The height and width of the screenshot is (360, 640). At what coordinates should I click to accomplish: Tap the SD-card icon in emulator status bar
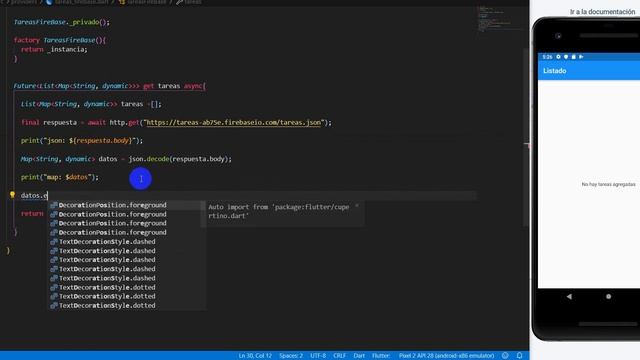point(573,57)
